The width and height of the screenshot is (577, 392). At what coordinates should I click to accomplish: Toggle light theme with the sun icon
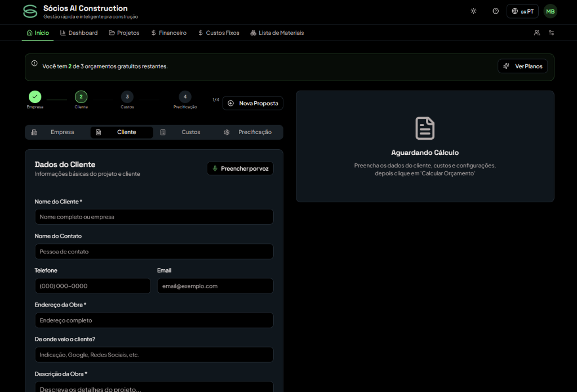tap(473, 11)
